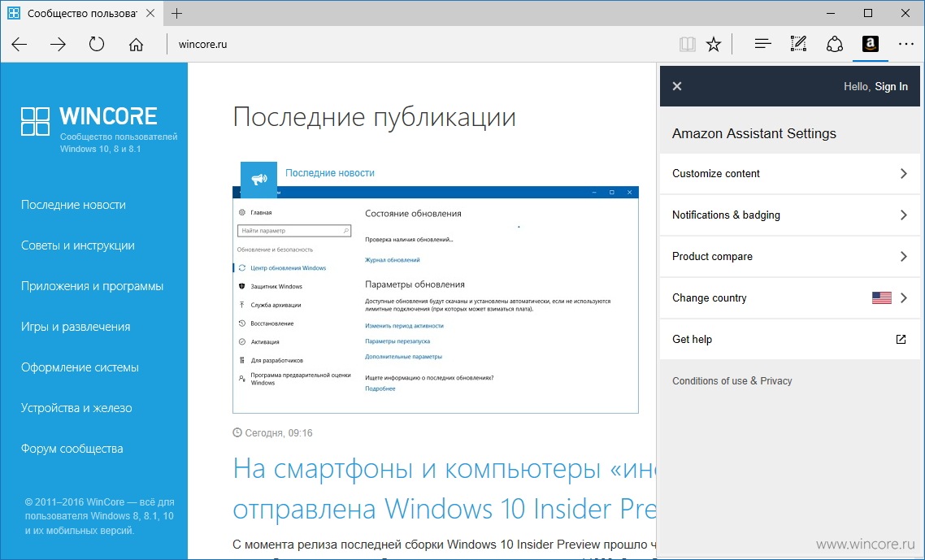Reload the page with the refresh icon
The width and height of the screenshot is (925, 560).
(97, 44)
